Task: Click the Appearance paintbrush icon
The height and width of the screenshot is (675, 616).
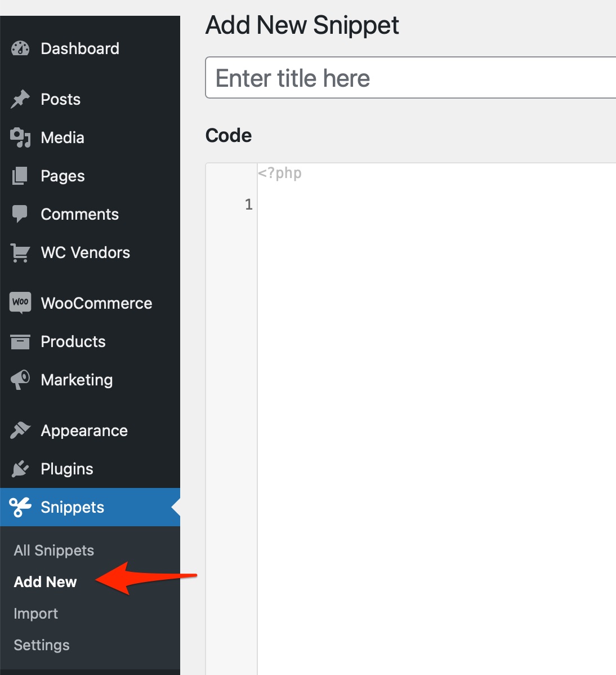Action: [20, 430]
